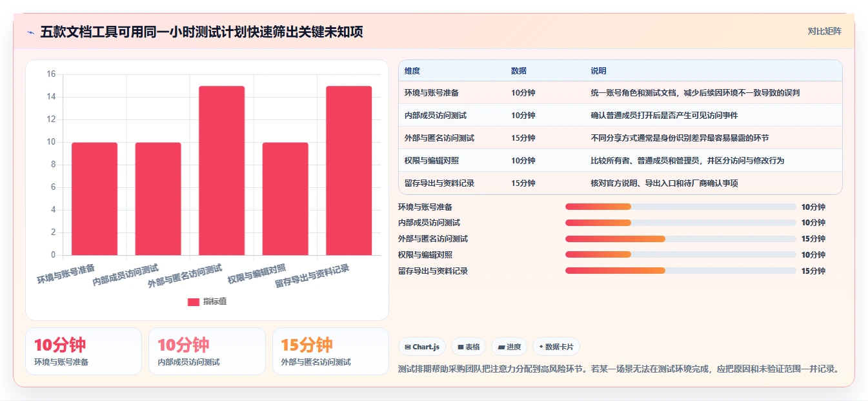Open the 10分钟 环境与账号准备 data card
Image resolution: width=868 pixels, height=401 pixels.
(x=83, y=351)
